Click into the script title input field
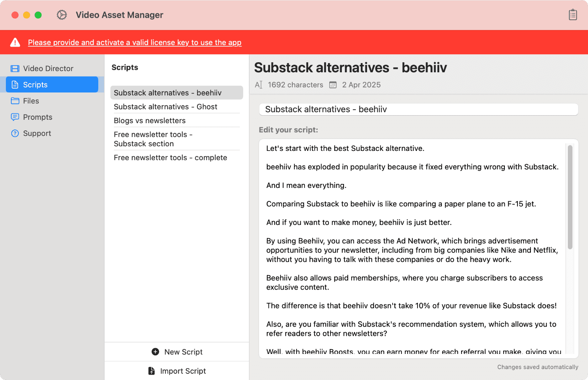 pyautogui.click(x=418, y=109)
